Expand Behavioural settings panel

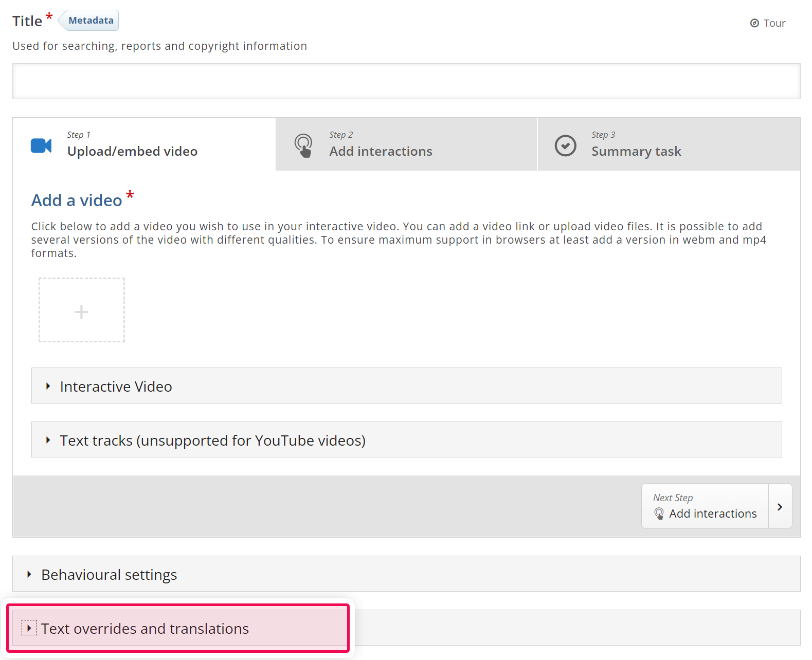click(406, 574)
